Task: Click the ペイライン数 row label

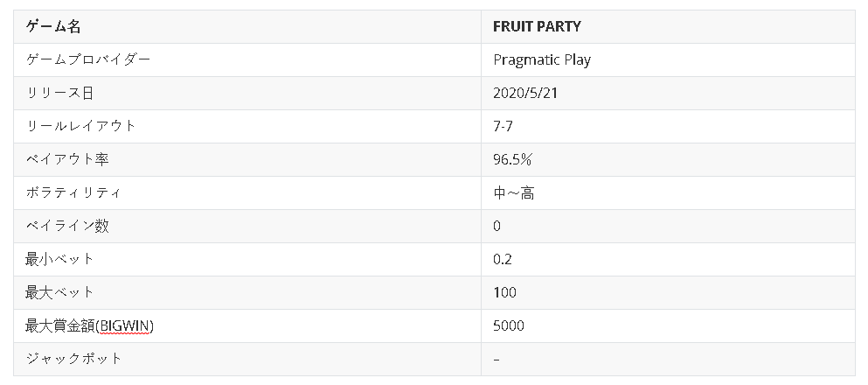Action: tap(67, 226)
